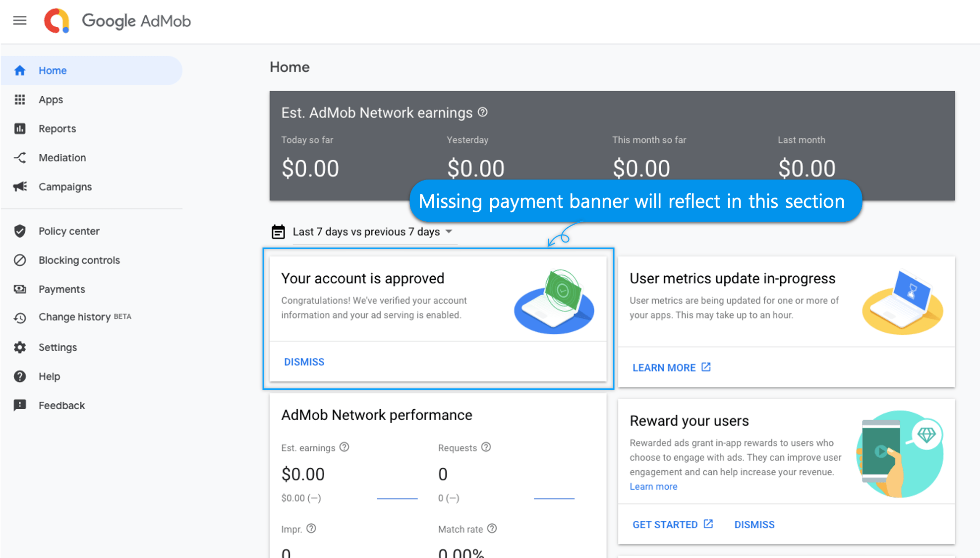Screen dimensions: 980x558
Task: Click help icon beside Est. AdMob Network earnings
Action: 482,112
